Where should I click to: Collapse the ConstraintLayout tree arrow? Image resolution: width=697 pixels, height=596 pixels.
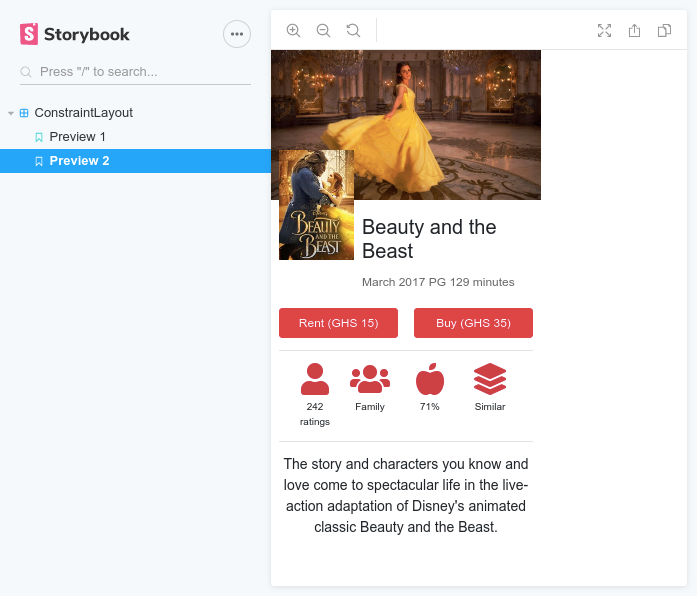[11, 113]
